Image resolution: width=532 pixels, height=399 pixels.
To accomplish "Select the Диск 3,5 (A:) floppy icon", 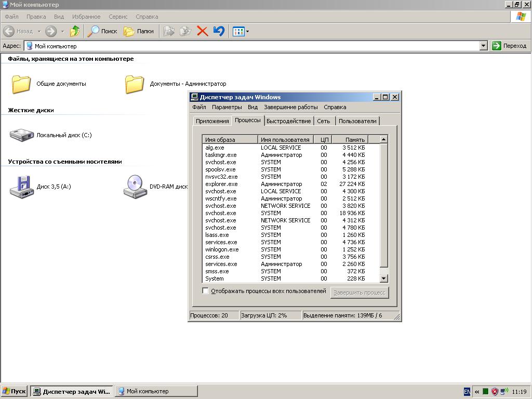I will pos(21,187).
